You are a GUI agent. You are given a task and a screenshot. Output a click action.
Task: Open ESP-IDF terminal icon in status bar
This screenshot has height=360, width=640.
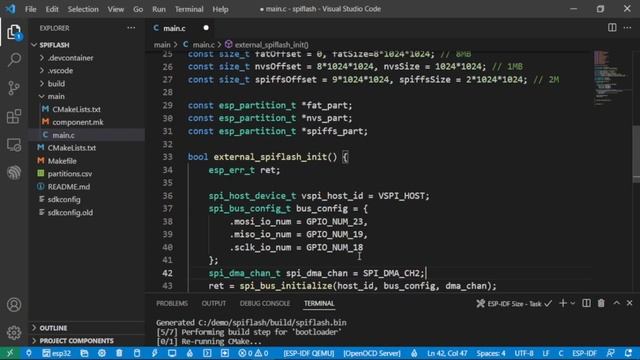(x=207, y=353)
